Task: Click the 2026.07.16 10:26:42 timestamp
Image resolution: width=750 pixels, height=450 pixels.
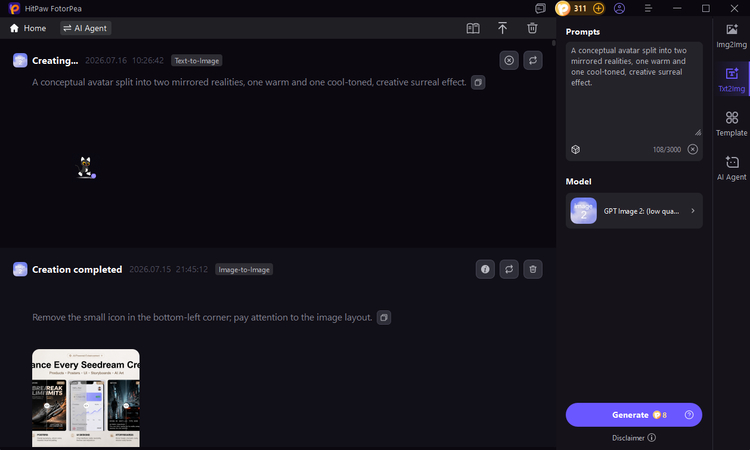Action: 124,61
